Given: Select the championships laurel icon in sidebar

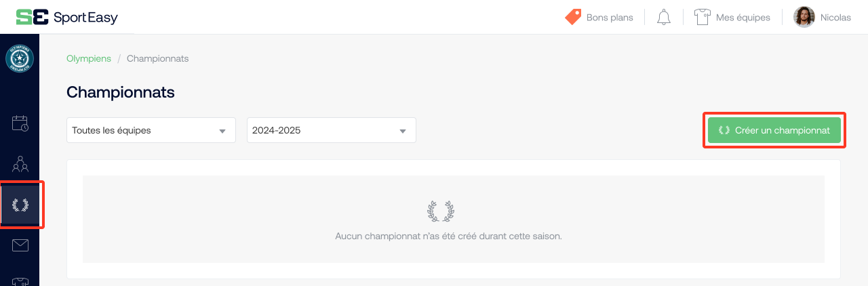Looking at the screenshot, I should [x=20, y=205].
